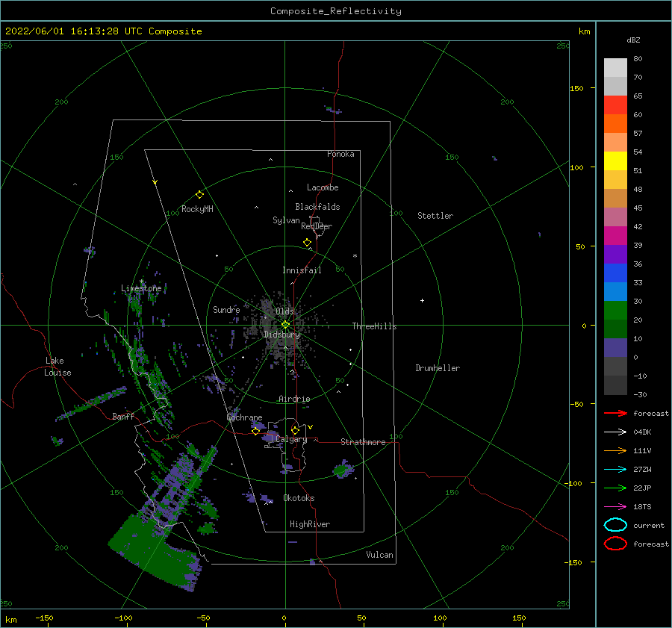Click the Sylvan label

click(286, 220)
